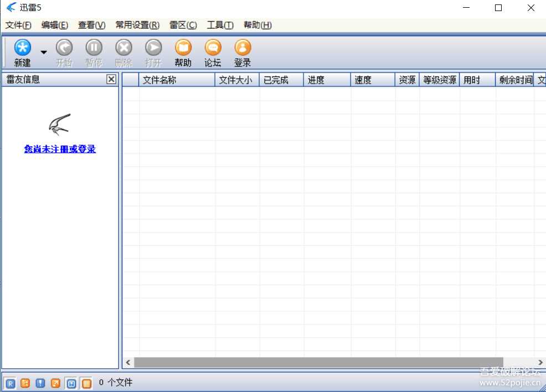
Task: Expand the dropdown arrow beside 新建
Action: tap(43, 51)
